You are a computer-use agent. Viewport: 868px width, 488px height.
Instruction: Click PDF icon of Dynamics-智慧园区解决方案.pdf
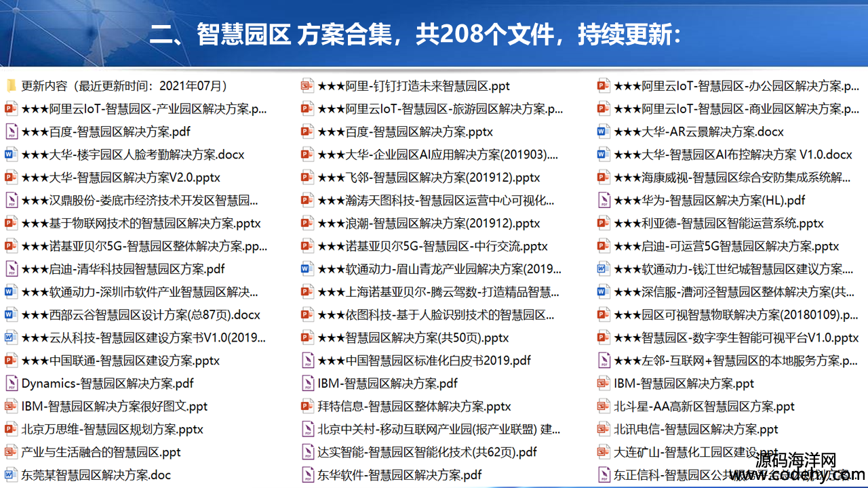coord(11,384)
